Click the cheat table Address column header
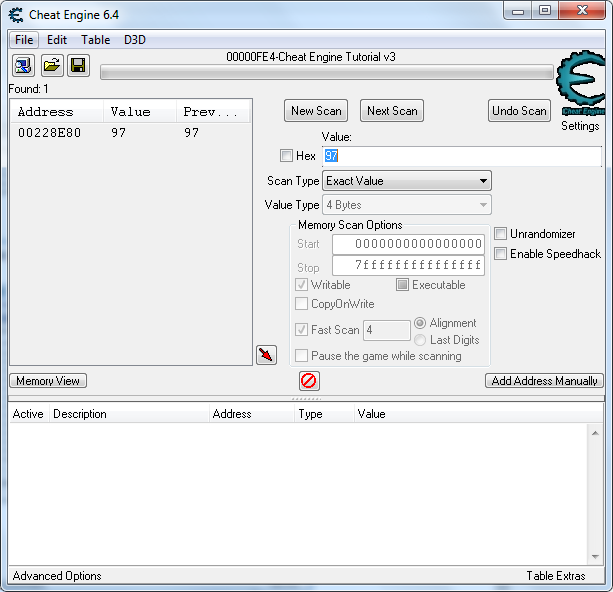The image size is (613, 592). pos(252,414)
